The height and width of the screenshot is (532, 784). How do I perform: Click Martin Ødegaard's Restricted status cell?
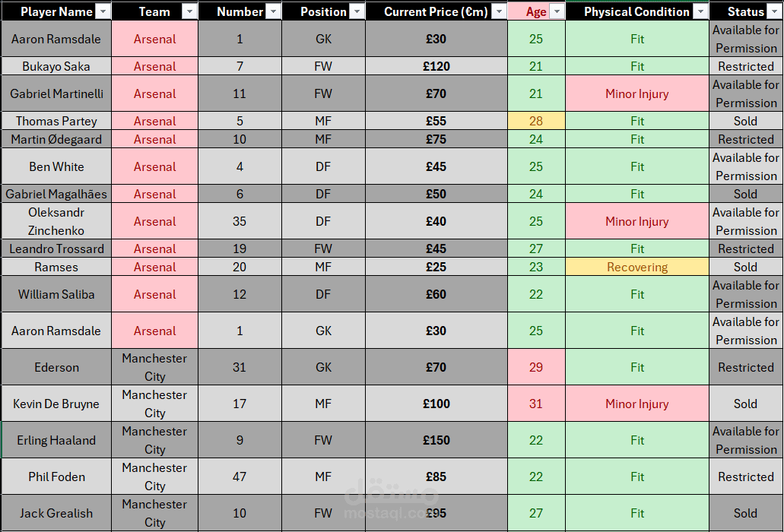746,139
